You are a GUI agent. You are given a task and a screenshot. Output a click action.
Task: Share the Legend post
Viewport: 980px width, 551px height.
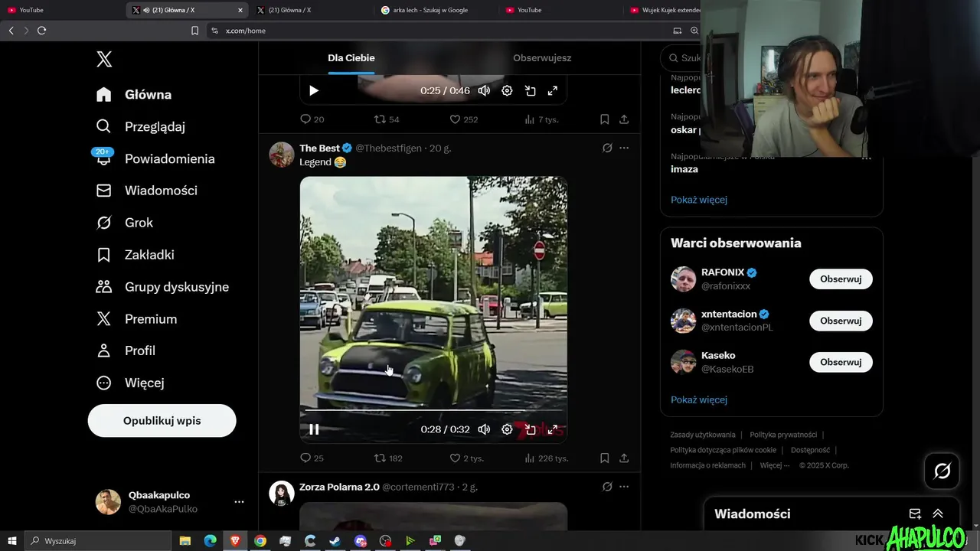coord(624,458)
